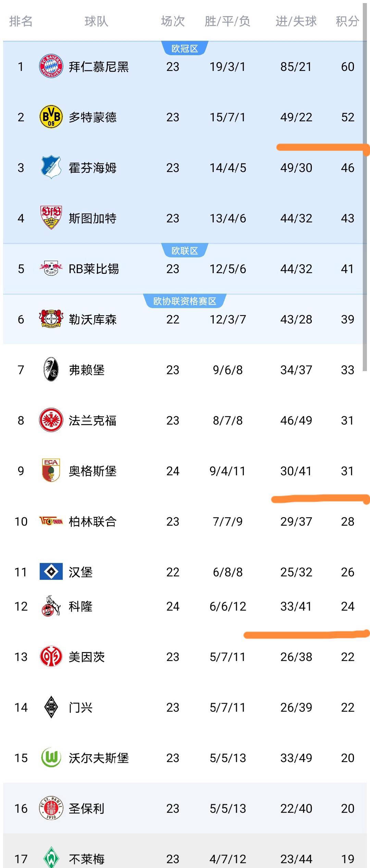Open the Eintracht Frankfurt eagle logo
The image size is (370, 868).
(x=51, y=420)
